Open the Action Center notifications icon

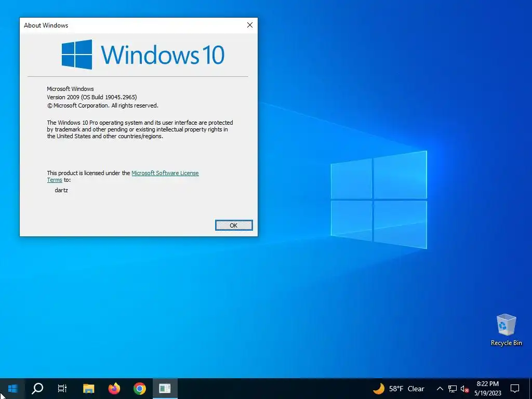click(x=515, y=389)
